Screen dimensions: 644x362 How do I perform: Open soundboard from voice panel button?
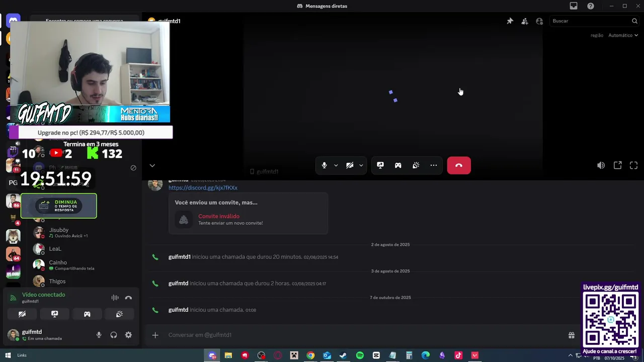pyautogui.click(x=119, y=314)
